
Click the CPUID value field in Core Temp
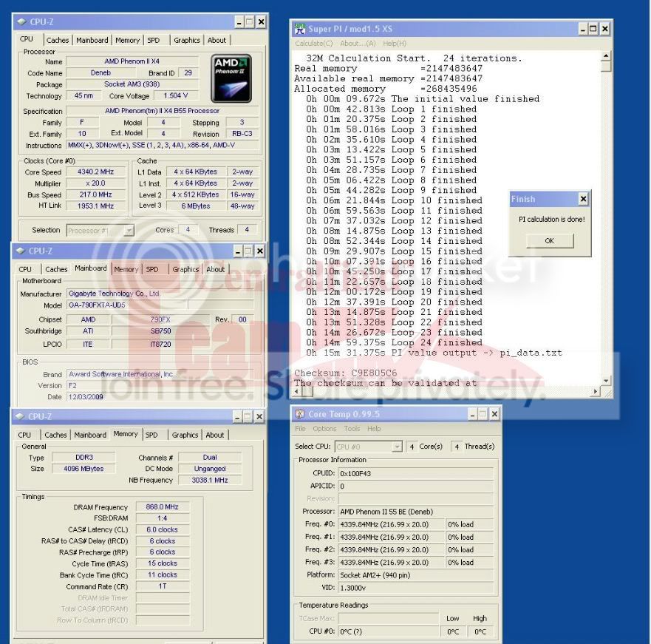click(x=415, y=473)
